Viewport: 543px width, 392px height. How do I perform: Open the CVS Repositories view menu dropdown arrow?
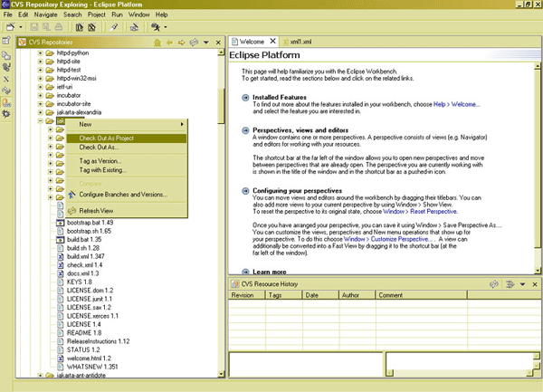[x=206, y=43]
